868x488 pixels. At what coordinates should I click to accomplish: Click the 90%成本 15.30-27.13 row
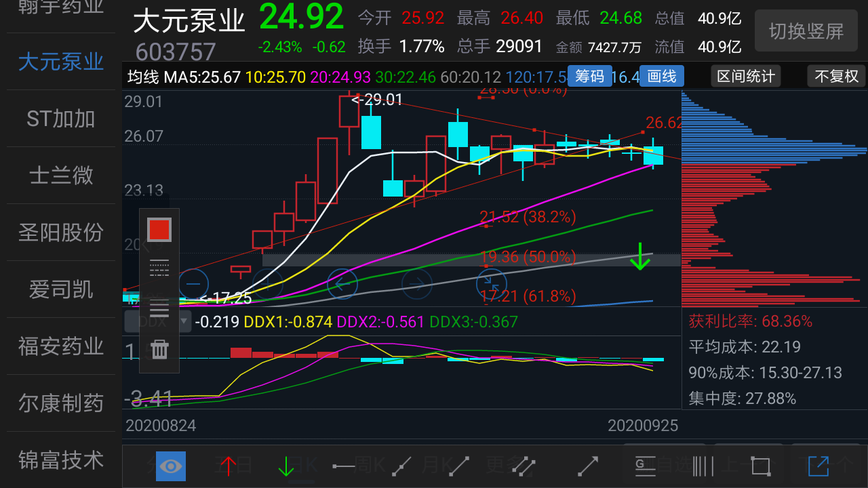click(766, 372)
